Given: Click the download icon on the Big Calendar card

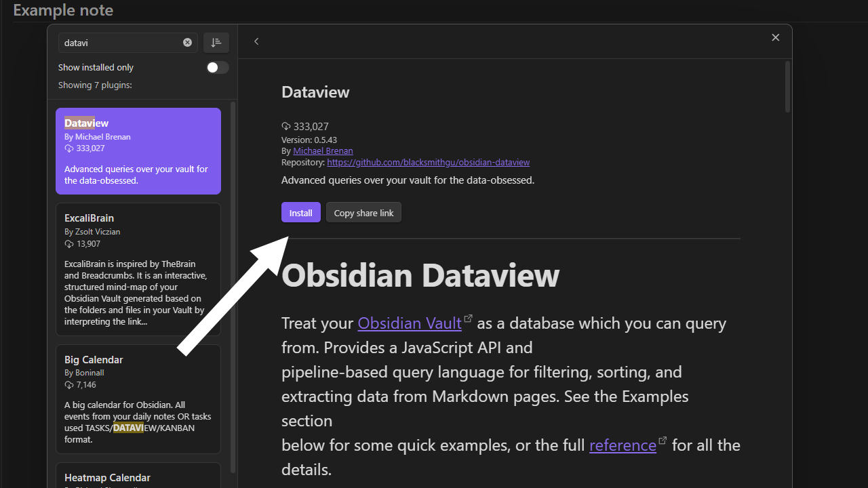Looking at the screenshot, I should click(x=68, y=384).
